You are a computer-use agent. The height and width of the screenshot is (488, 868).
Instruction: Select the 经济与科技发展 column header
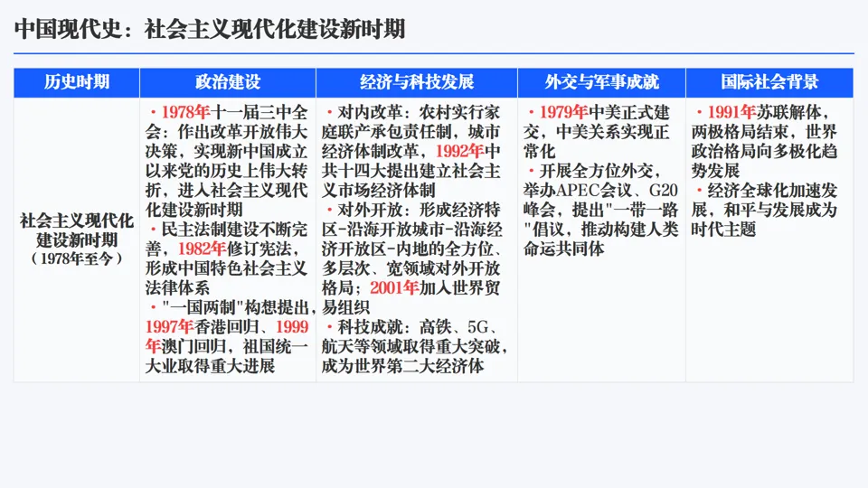[x=417, y=82]
